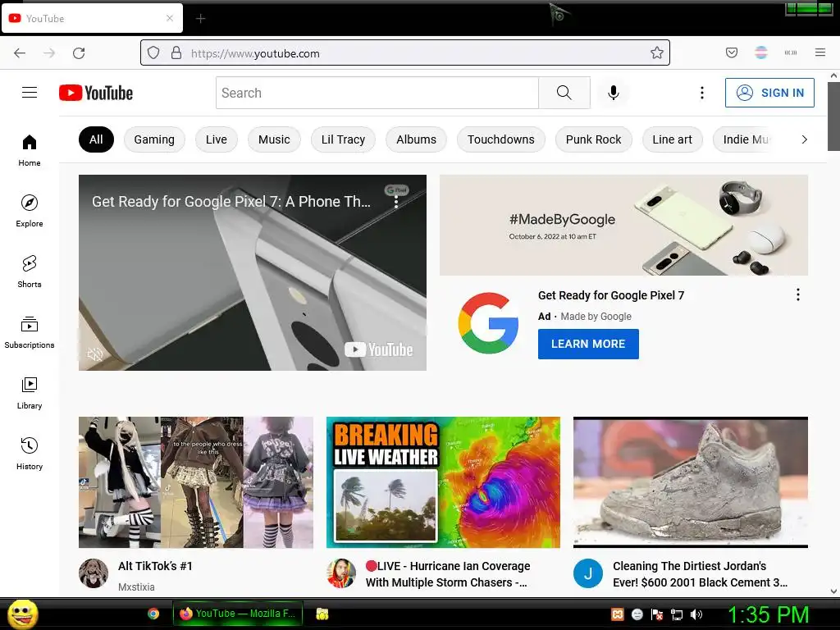Select the All filter chip

click(x=96, y=139)
